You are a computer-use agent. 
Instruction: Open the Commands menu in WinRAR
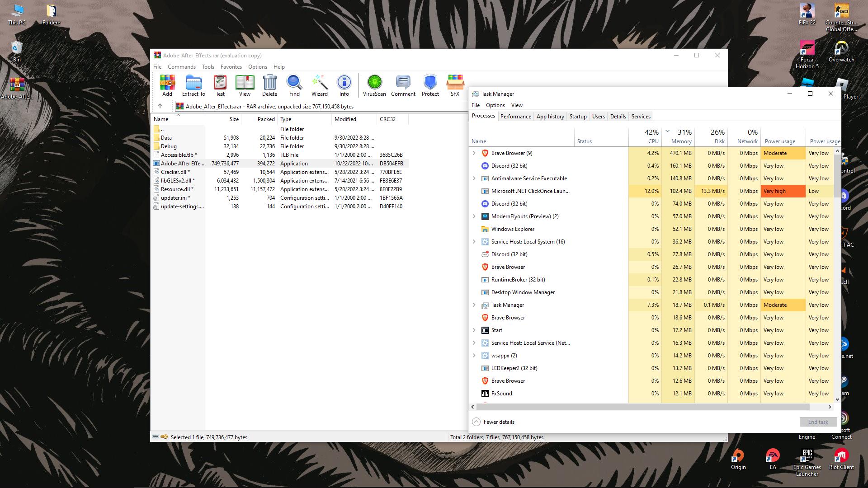pyautogui.click(x=181, y=67)
